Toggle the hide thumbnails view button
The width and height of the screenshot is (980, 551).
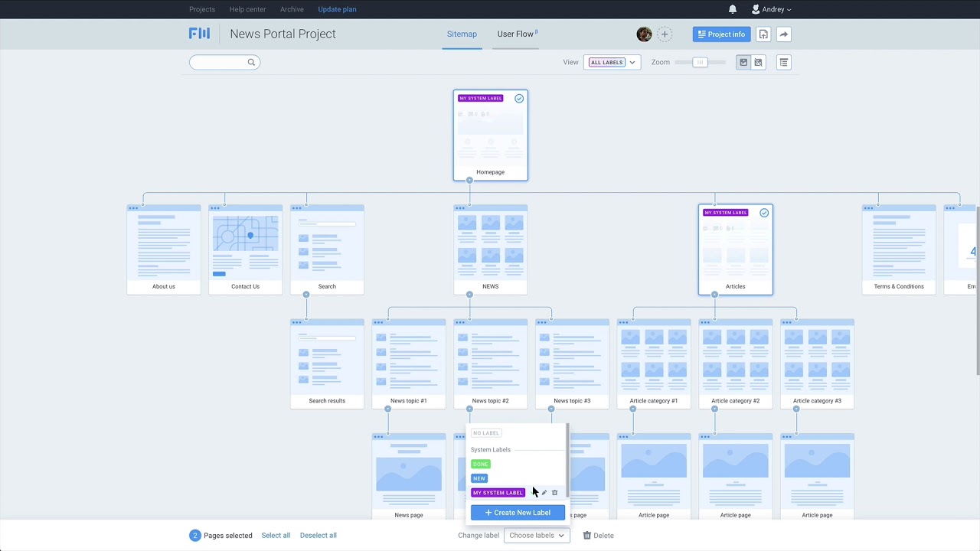pyautogui.click(x=759, y=63)
